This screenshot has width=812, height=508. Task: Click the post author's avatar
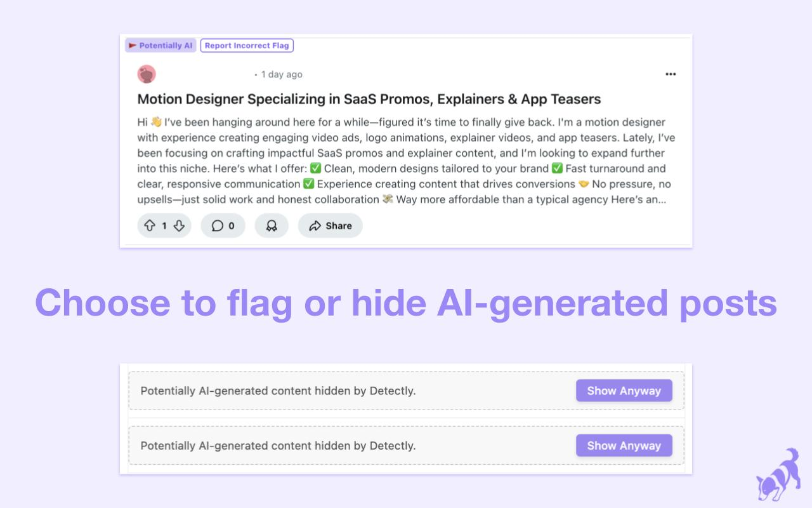(147, 74)
